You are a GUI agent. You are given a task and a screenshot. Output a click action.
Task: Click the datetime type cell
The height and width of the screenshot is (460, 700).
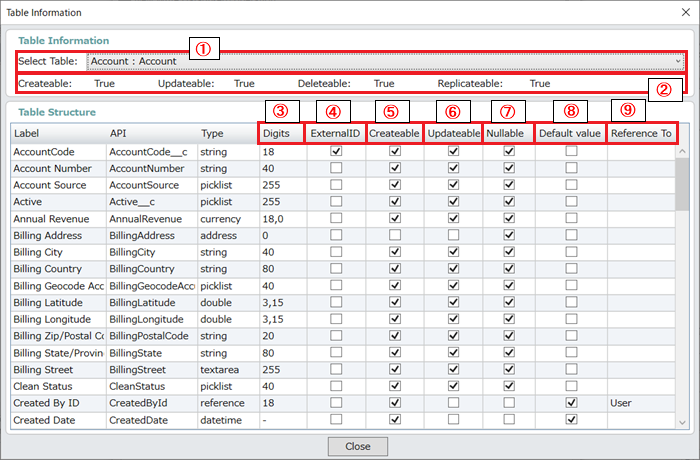pos(228,420)
